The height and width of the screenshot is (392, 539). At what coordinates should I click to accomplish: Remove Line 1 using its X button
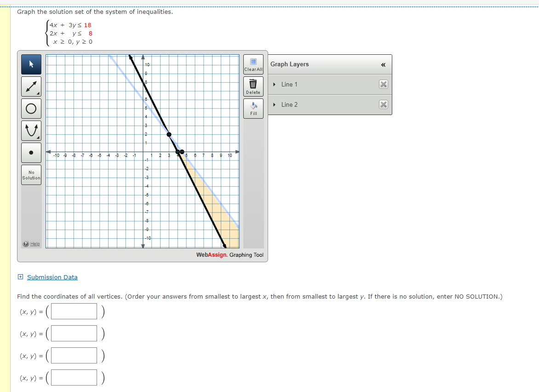pyautogui.click(x=383, y=84)
